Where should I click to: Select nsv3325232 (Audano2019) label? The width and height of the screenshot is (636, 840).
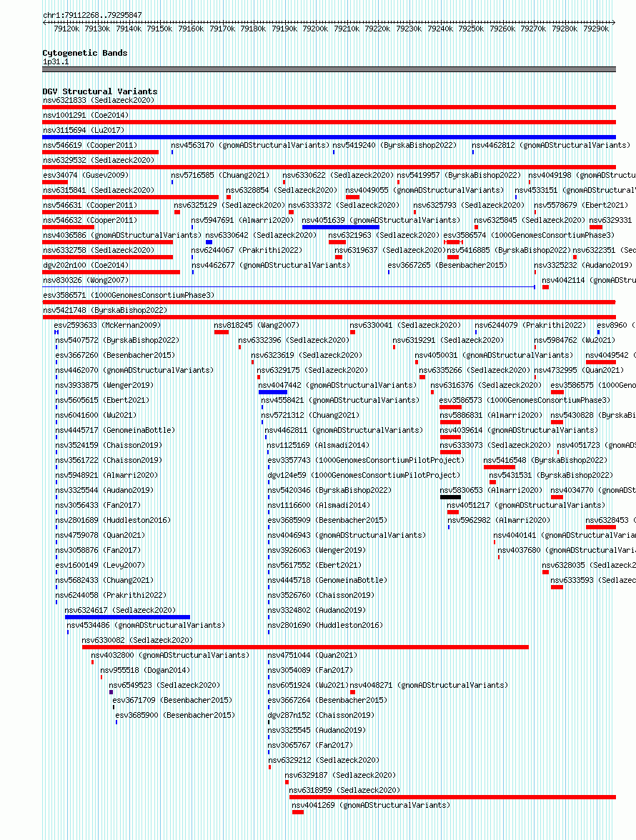[x=584, y=265]
